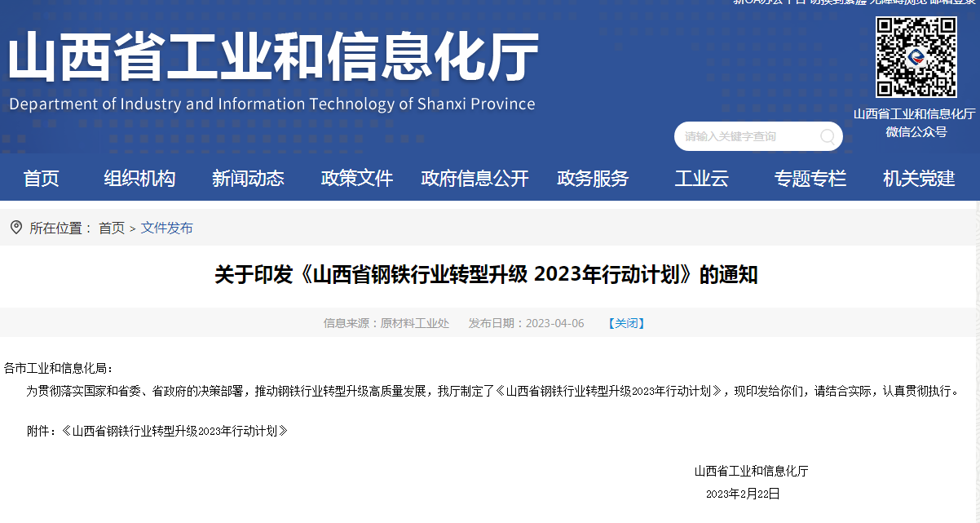Viewport: 980px width, 523px height.
Task: Open the 附件 action plan attachment link
Action: tap(174, 431)
